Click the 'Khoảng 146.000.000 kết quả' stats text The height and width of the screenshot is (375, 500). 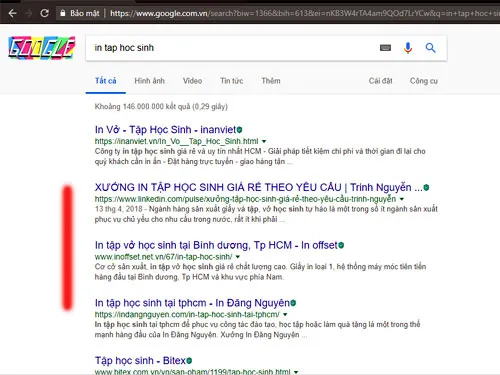pos(161,107)
